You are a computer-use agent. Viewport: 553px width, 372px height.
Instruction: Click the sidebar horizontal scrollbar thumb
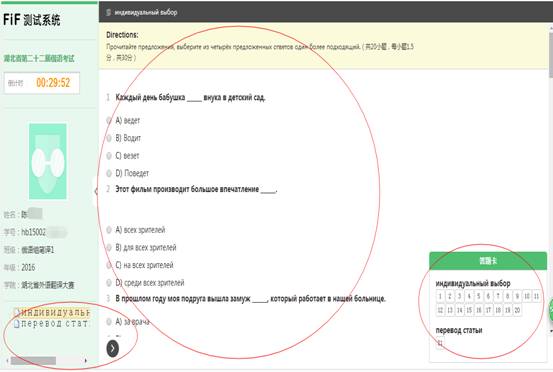click(x=33, y=361)
